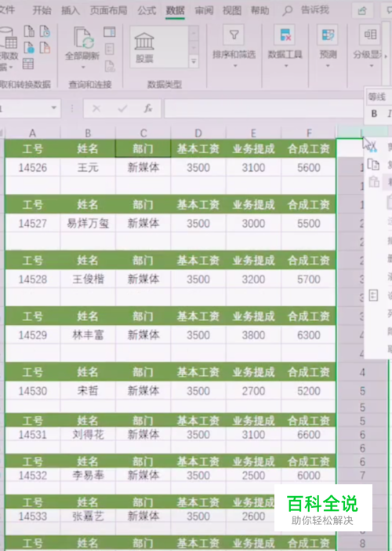Select column A header
392x551 pixels.
pyautogui.click(x=32, y=133)
